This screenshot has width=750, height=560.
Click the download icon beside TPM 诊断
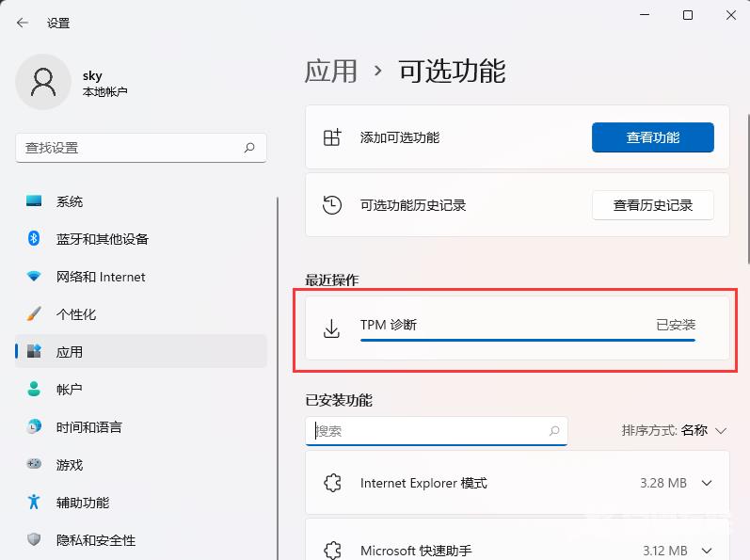(x=331, y=328)
